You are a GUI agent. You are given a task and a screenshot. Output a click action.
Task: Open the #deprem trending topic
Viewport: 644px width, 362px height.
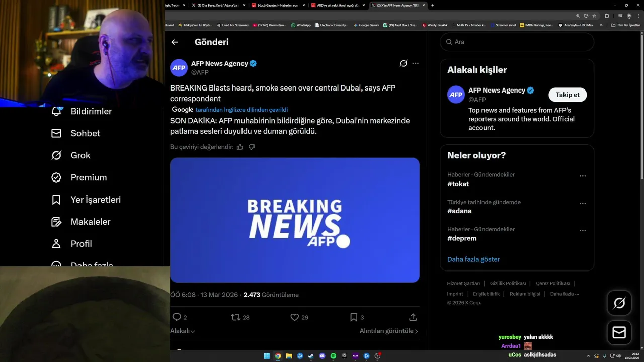pos(462,238)
